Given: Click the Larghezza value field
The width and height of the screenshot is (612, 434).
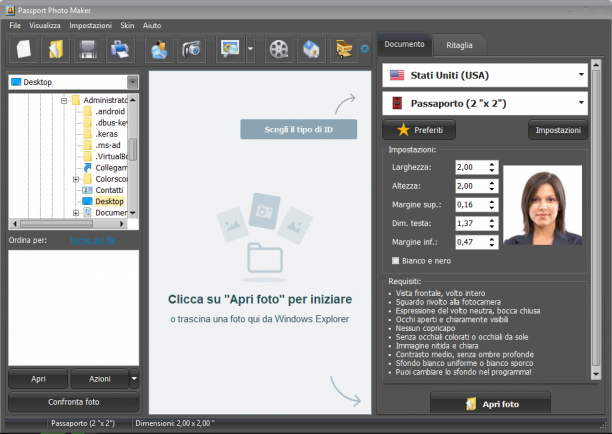Looking at the screenshot, I should (x=471, y=167).
